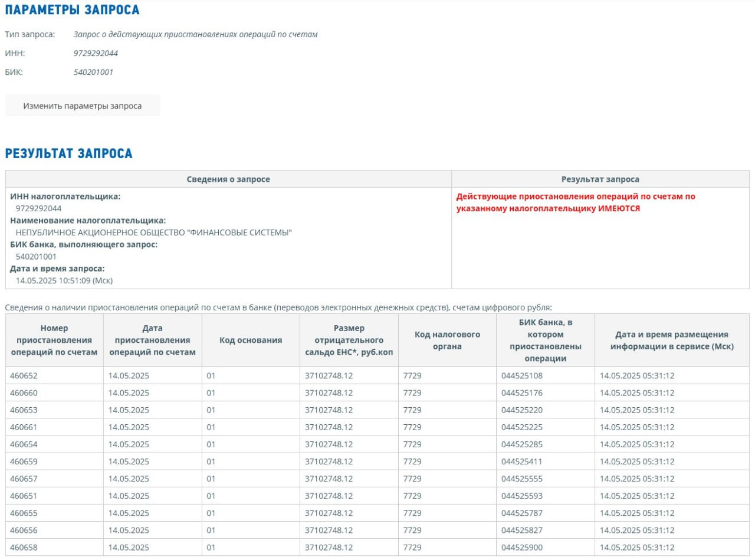This screenshot has height=560, width=755.
Task: Click the placement time in row 460658
Action: 637,547
